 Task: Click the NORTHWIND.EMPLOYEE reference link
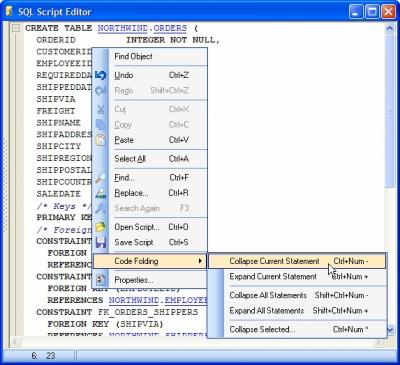[158, 300]
